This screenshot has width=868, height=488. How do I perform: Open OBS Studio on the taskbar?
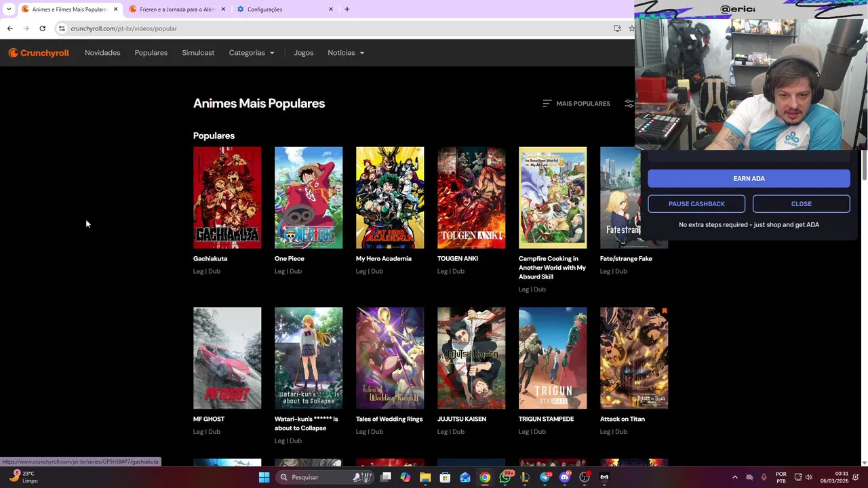tap(585, 477)
